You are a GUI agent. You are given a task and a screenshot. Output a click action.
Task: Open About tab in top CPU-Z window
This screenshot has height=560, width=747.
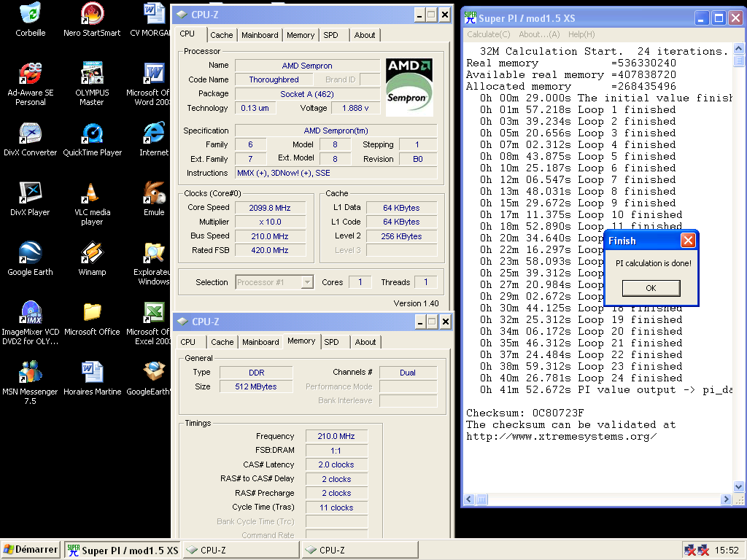(x=365, y=35)
